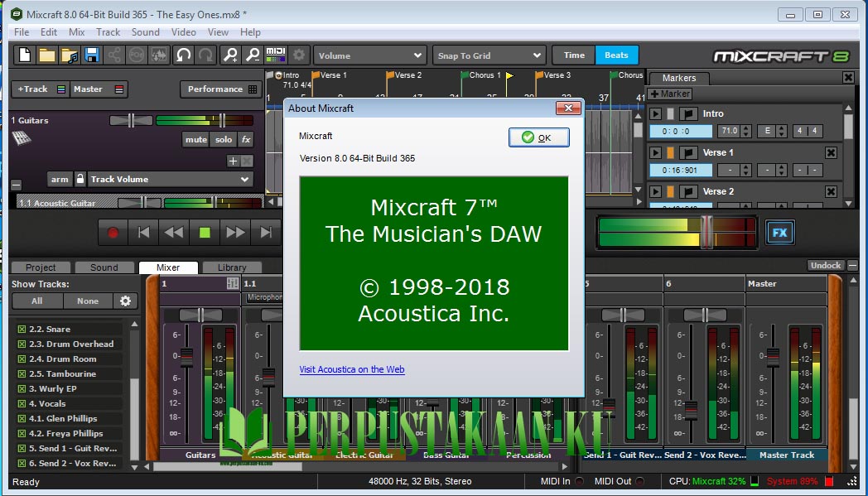Viewport: 868px width, 496px height.
Task: Open the MIDI keyboard icon in toolbar
Action: point(276,55)
